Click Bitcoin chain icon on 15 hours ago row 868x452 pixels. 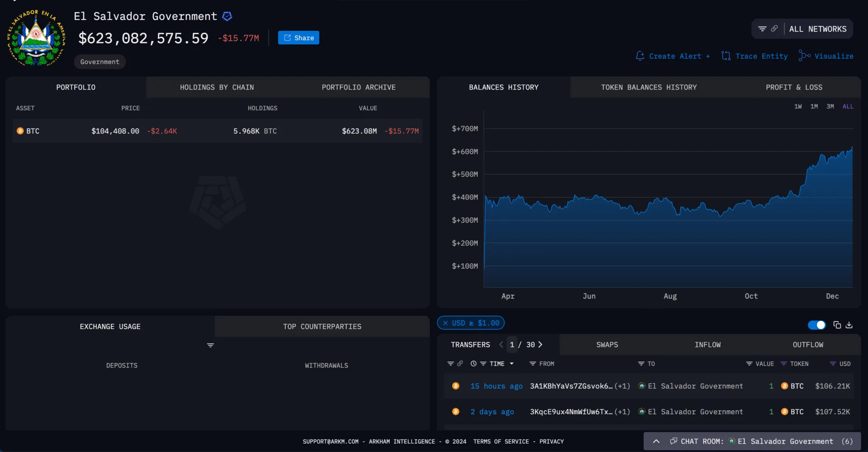click(456, 386)
